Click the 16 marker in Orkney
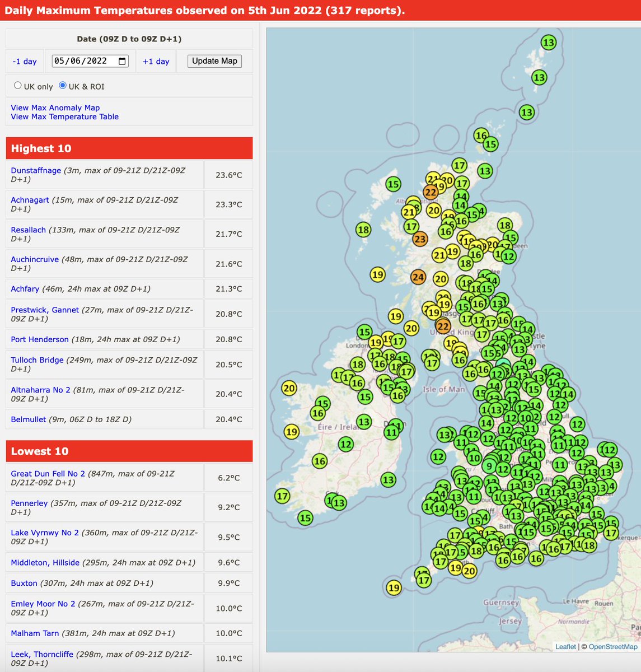 [481, 135]
